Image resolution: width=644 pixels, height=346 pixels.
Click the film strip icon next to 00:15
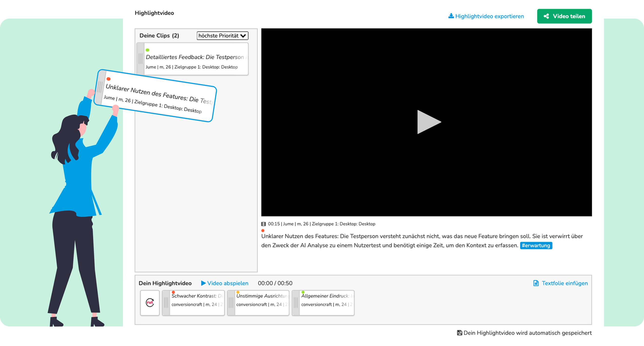pyautogui.click(x=263, y=224)
